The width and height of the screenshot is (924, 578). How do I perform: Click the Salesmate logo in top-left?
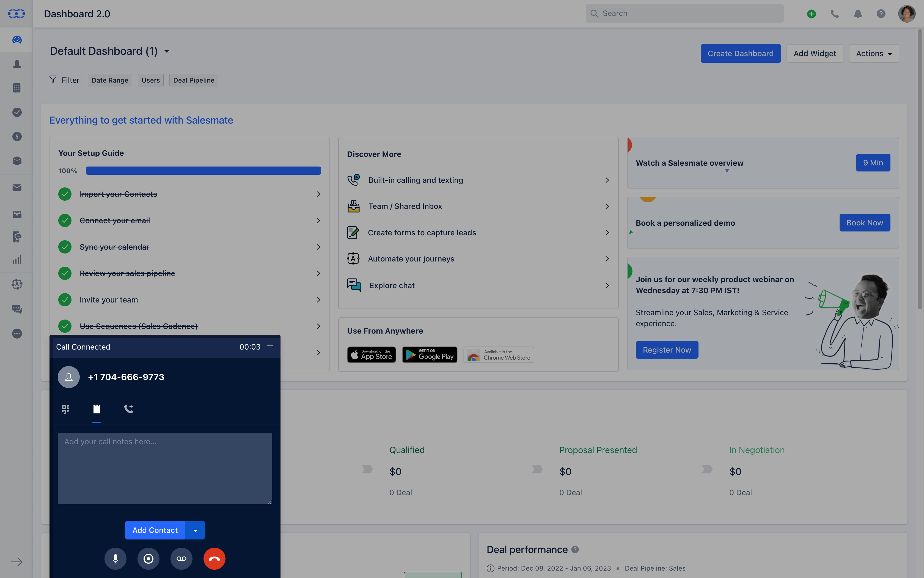click(x=16, y=14)
